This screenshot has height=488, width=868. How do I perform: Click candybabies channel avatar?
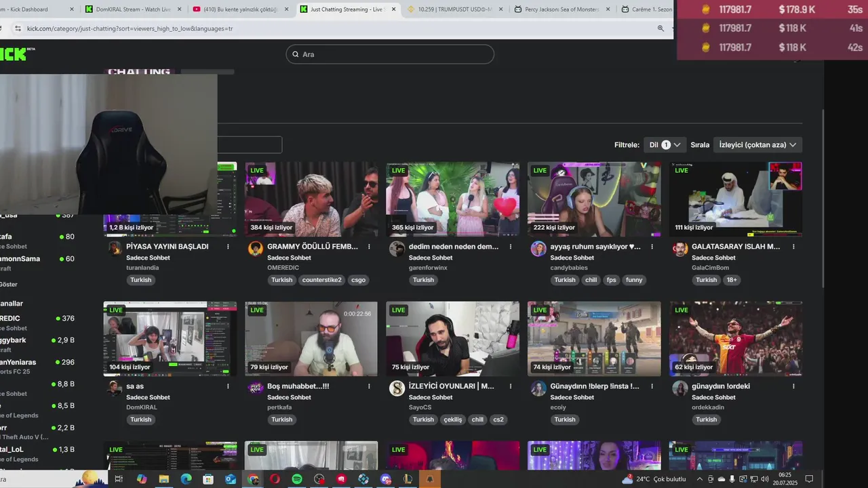pyautogui.click(x=538, y=249)
